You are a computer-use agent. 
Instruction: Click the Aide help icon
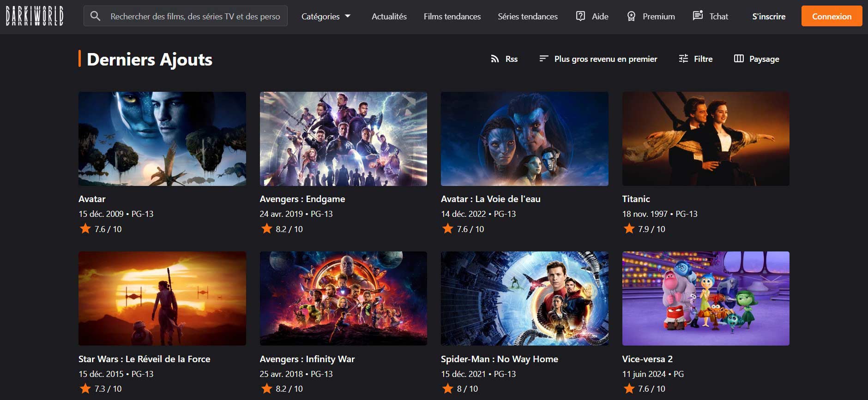(x=580, y=16)
